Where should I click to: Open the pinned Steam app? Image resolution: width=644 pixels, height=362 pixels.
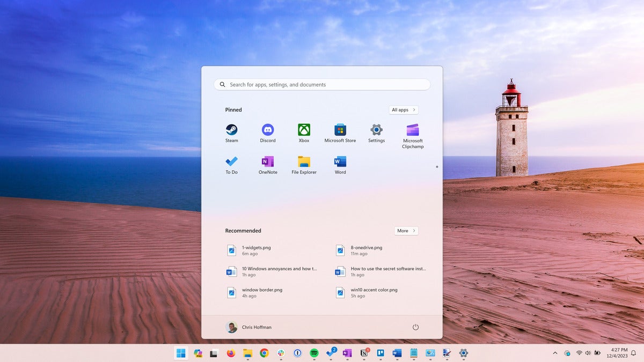pos(231,133)
